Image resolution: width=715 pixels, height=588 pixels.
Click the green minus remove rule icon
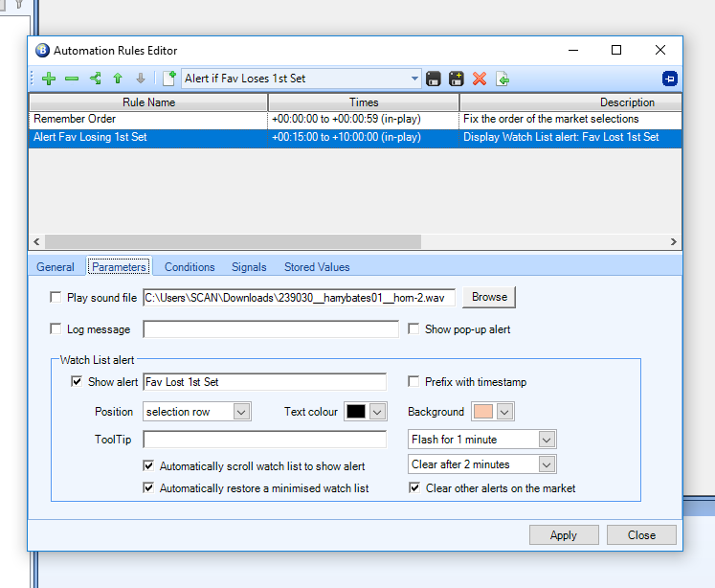[72, 79]
